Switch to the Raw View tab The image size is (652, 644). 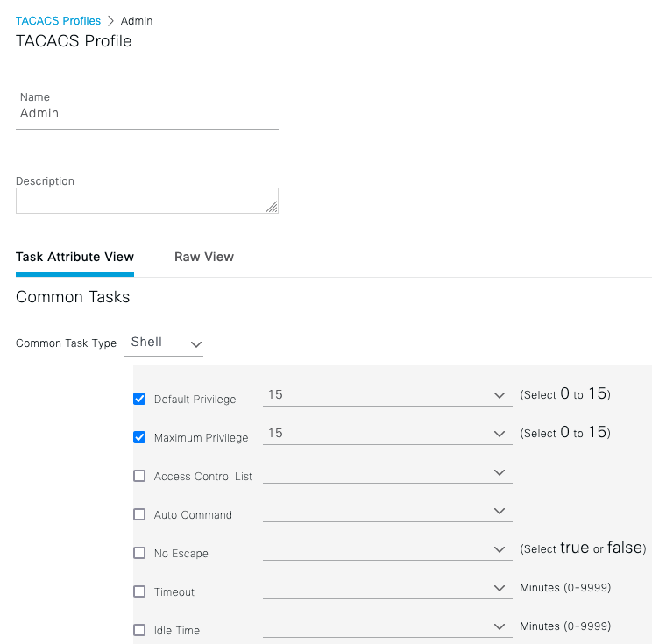click(x=204, y=257)
